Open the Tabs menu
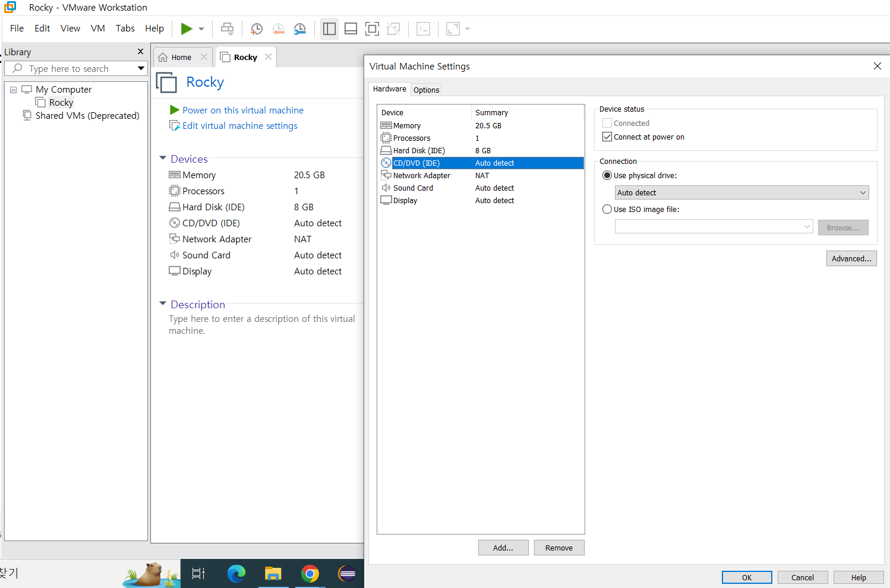890x588 pixels. pos(125,28)
